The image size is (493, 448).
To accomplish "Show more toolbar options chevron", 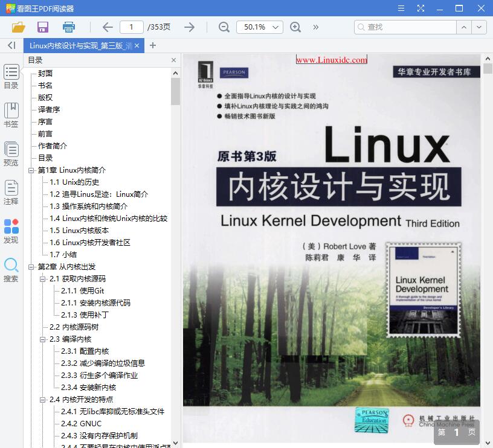I will (315, 27).
